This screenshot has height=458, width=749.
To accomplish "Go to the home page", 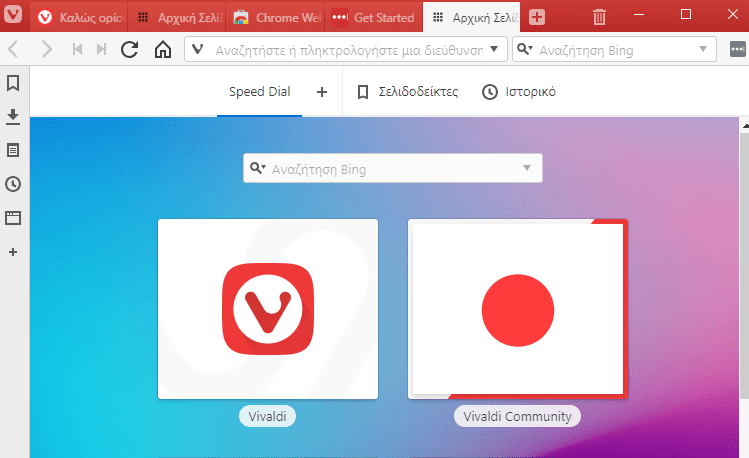I will pos(163,49).
